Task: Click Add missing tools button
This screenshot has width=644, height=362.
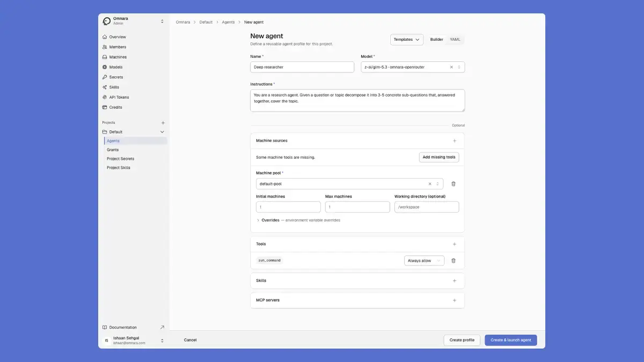Action: pyautogui.click(x=439, y=158)
